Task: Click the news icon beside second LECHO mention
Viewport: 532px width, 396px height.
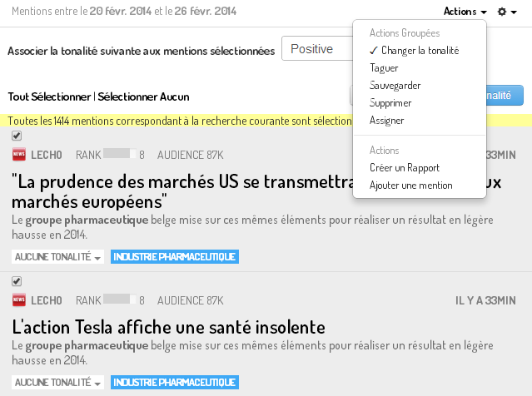Action: tap(19, 300)
